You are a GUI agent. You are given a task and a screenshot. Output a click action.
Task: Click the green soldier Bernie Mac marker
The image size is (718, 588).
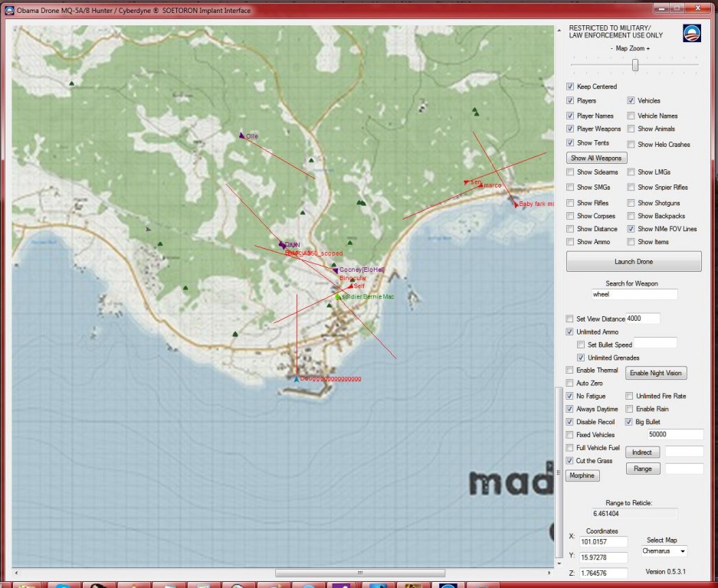[338, 297]
